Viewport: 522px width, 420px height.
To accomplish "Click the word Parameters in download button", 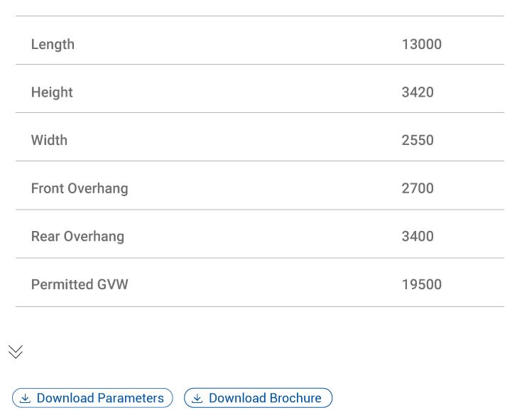I will (x=131, y=398).
